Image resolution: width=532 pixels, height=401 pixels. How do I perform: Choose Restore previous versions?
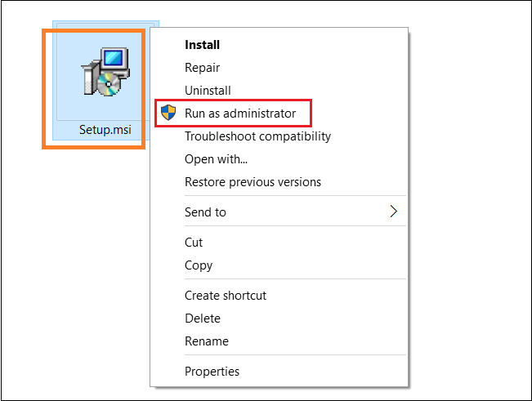coord(253,182)
